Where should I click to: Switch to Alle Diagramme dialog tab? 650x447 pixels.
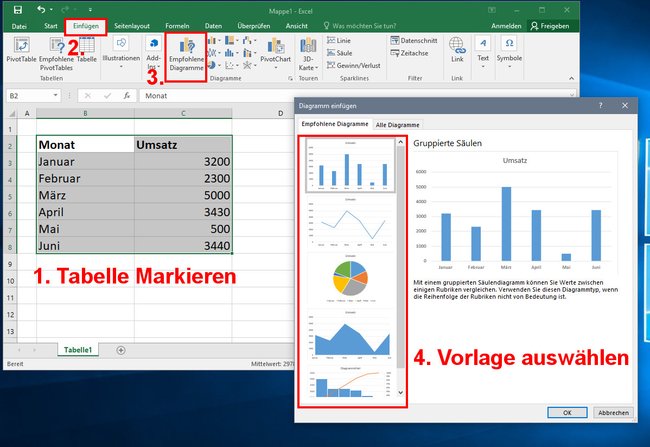tap(397, 124)
